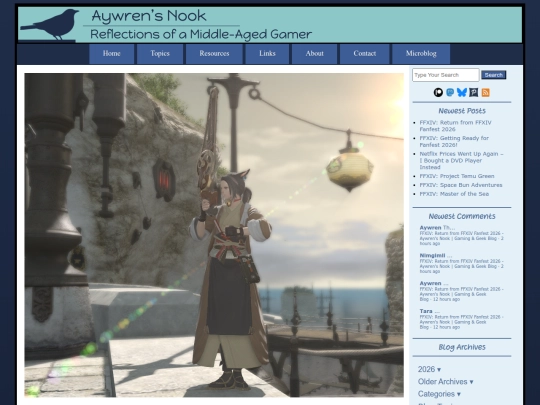Open the Home menu item
Image resolution: width=540 pixels, height=405 pixels.
(112, 54)
